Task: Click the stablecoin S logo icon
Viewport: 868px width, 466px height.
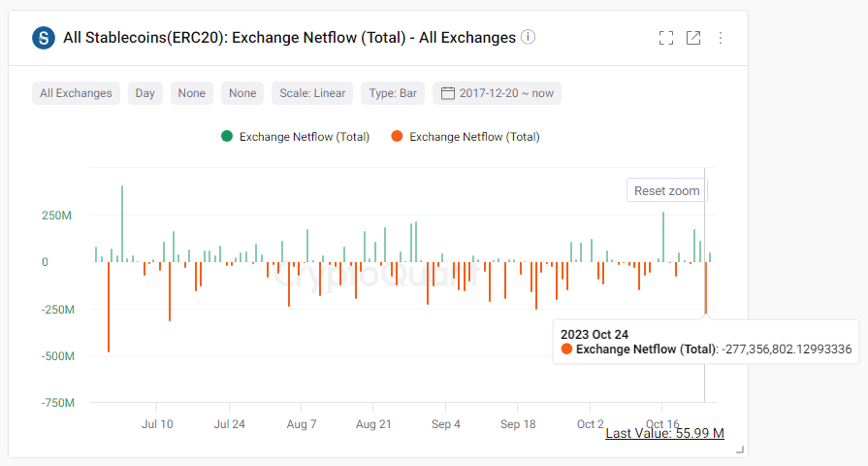Action: tap(44, 38)
